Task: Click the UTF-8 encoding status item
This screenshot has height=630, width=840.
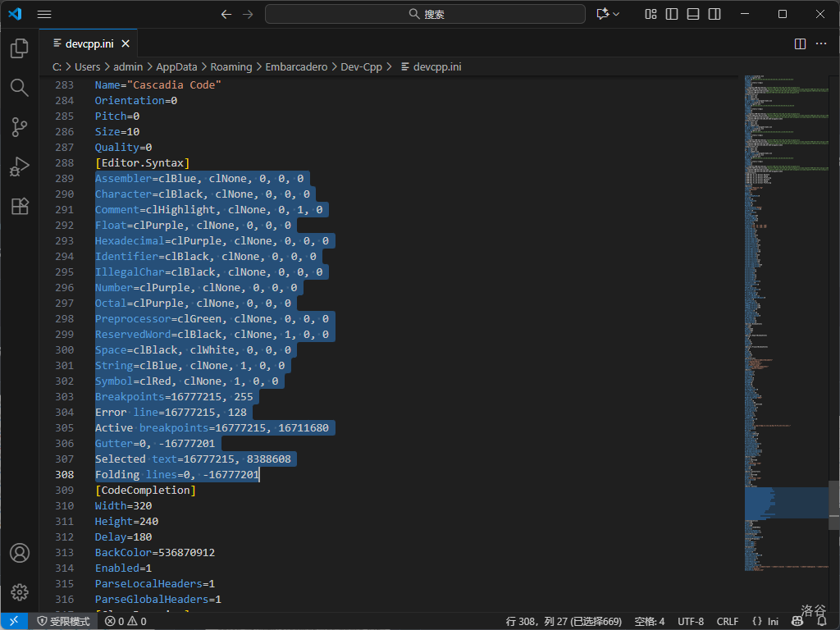Action: [691, 622]
